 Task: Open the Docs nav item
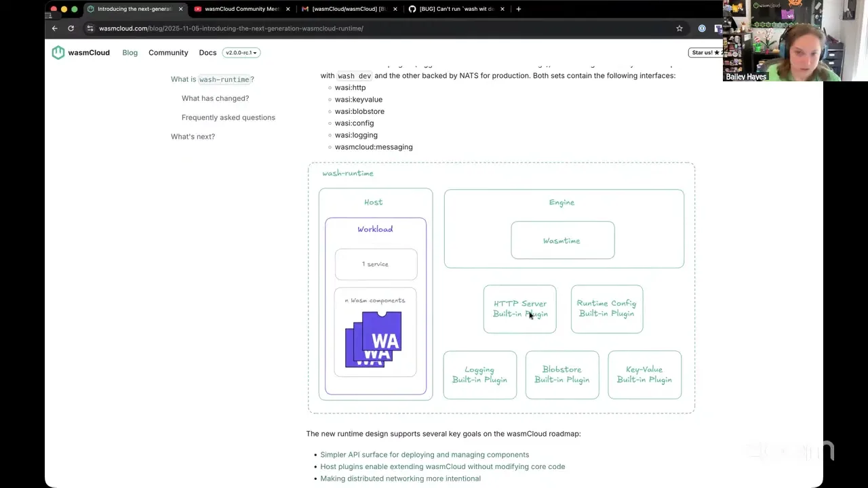(208, 52)
